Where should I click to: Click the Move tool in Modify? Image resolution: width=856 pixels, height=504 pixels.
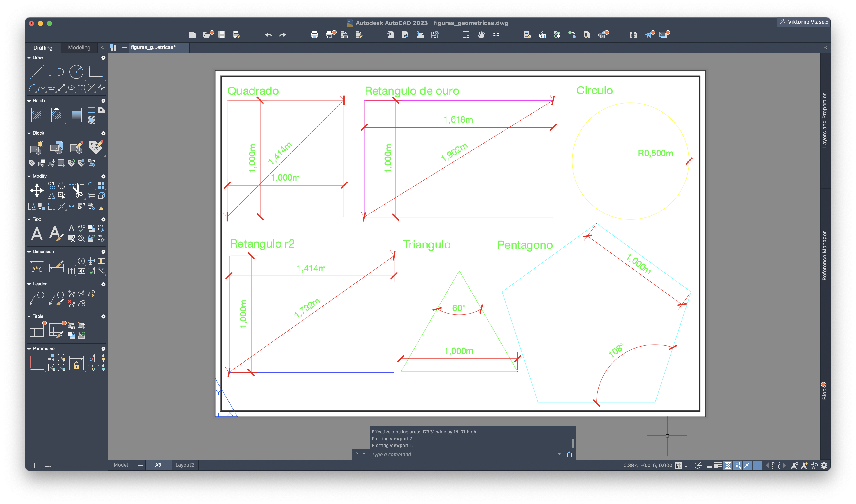[37, 190]
